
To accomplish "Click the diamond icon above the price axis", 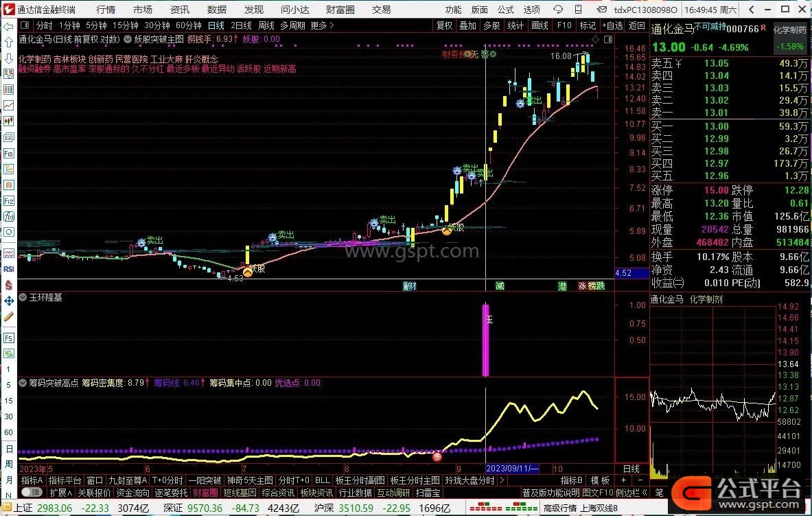I will coord(596,39).
